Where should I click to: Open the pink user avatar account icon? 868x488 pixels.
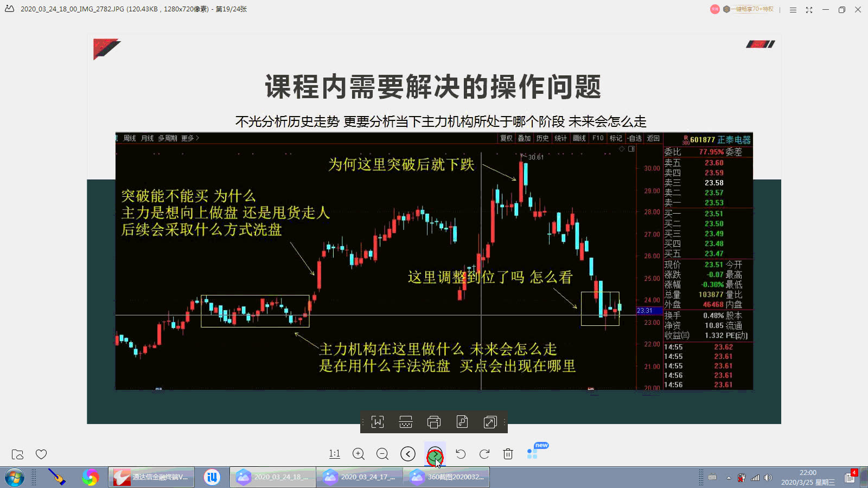715,9
